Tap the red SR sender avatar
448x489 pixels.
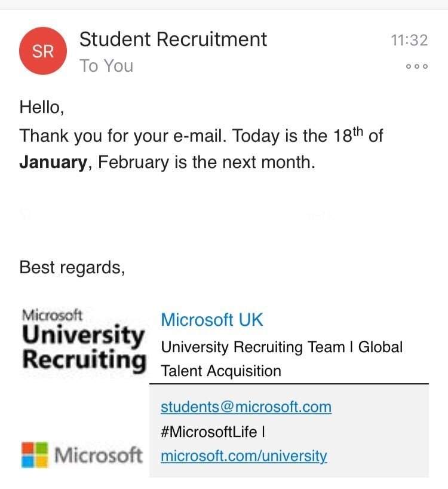pos(43,52)
